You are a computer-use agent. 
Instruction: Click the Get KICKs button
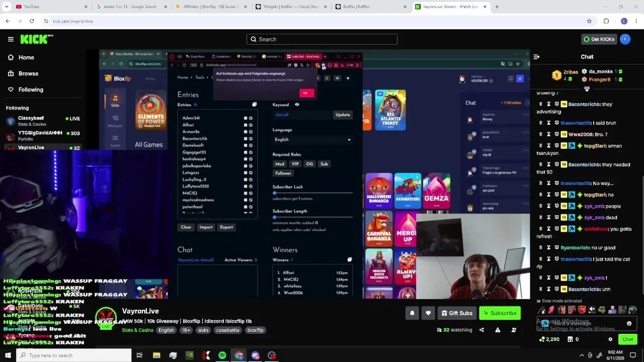point(598,39)
